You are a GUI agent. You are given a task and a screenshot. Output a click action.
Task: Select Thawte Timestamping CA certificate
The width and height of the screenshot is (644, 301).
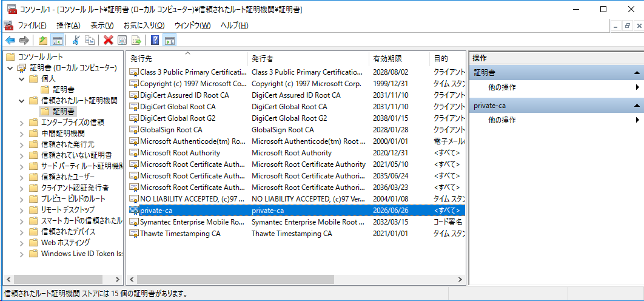[x=297, y=233]
